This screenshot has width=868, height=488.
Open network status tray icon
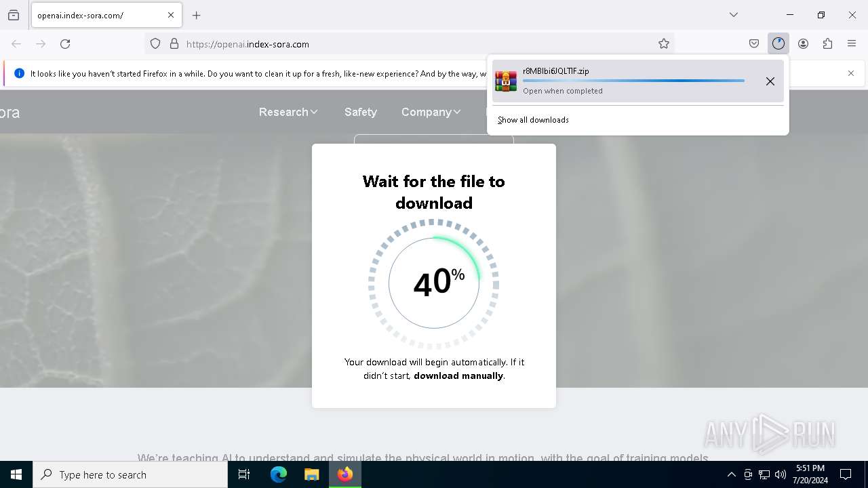tap(764, 474)
